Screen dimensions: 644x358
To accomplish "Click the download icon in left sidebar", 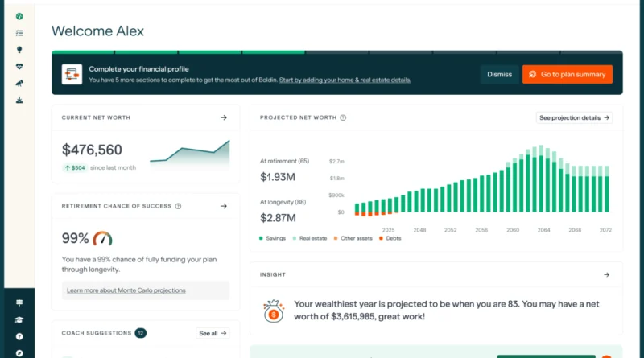I will [19, 101].
